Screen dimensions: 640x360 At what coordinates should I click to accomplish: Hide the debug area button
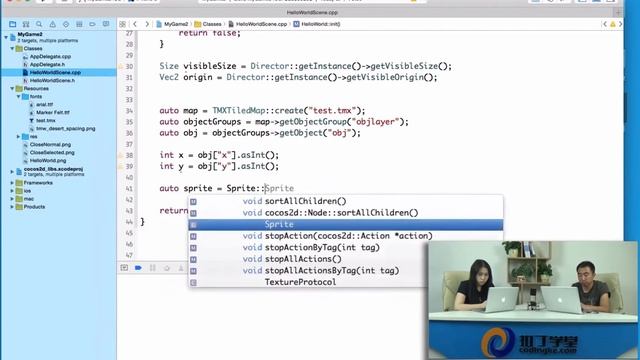point(124,268)
